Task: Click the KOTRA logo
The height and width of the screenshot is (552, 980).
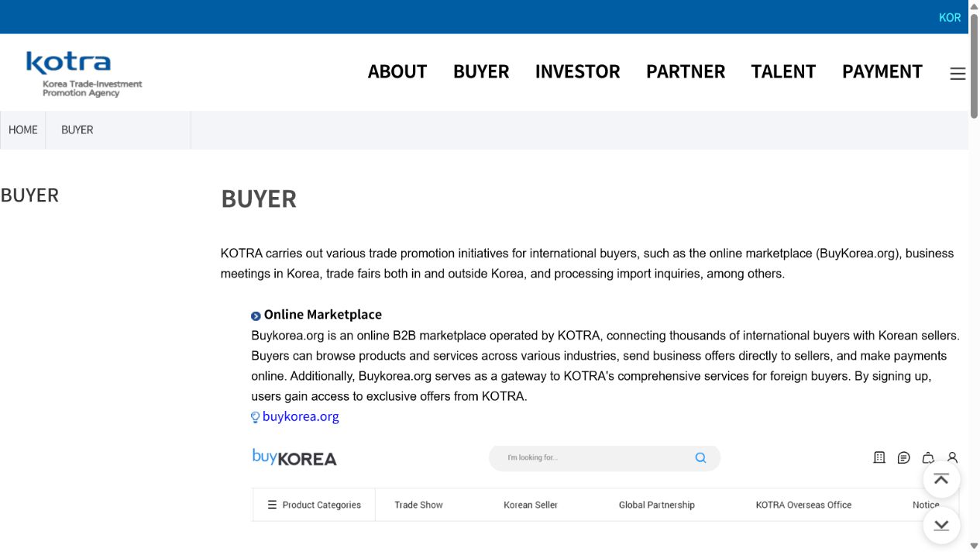Action: click(84, 74)
